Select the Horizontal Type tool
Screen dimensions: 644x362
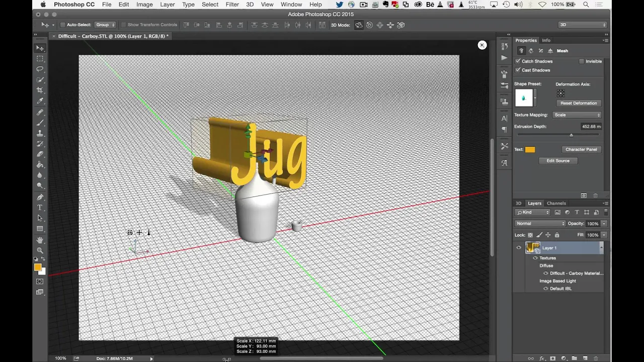(x=40, y=208)
